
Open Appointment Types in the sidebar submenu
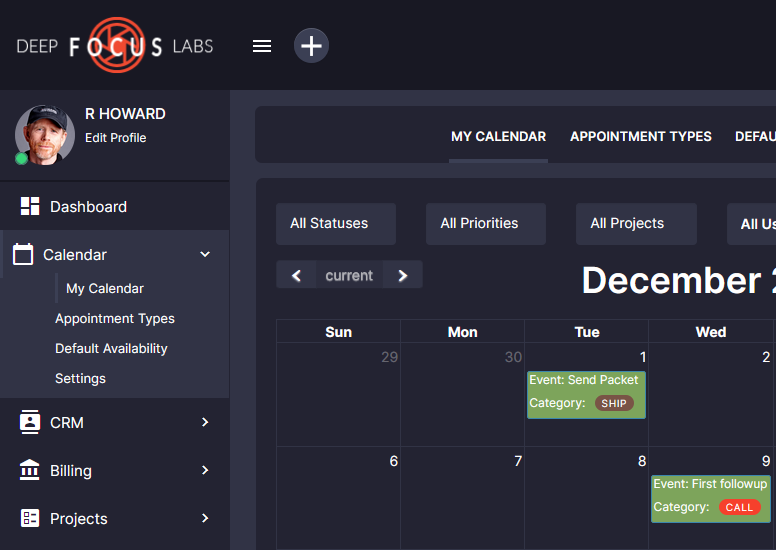[115, 318]
